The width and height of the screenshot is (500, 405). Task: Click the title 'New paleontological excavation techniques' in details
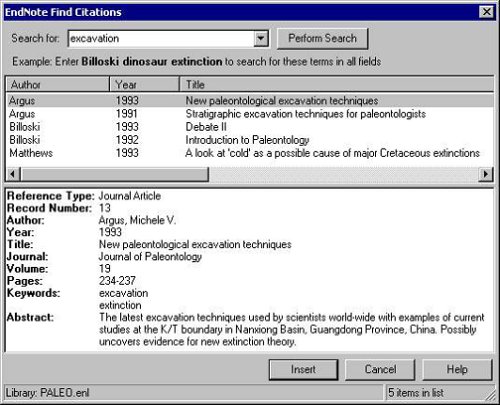tap(195, 244)
